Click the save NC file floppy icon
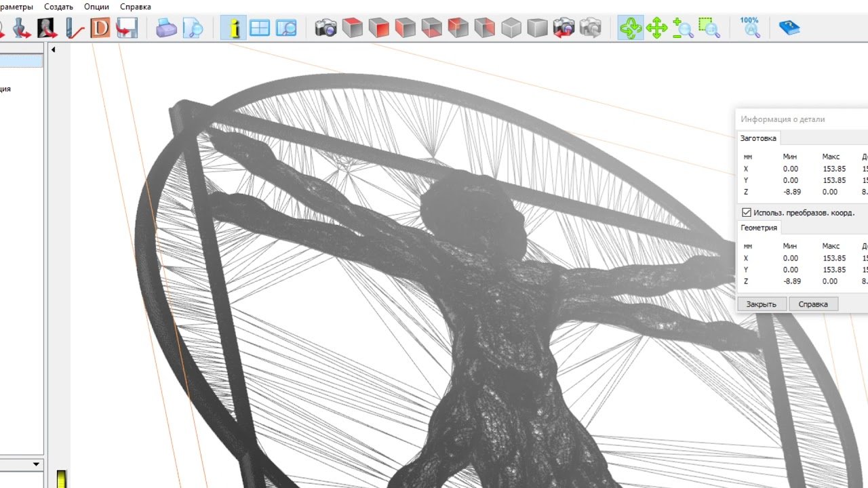This screenshot has width=868, height=488. (x=127, y=28)
